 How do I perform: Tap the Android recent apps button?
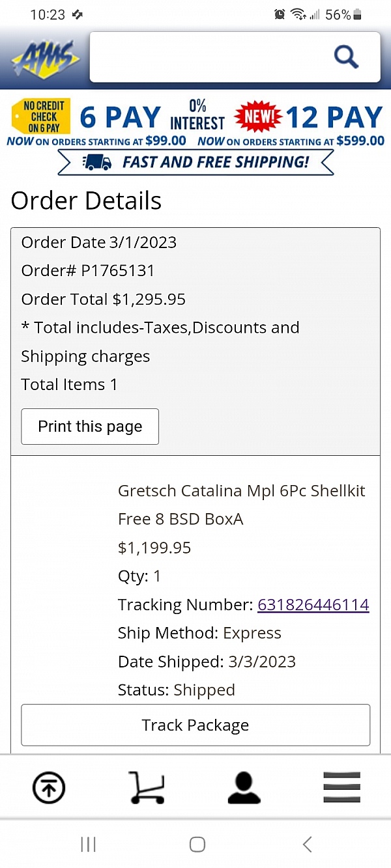coord(88,845)
